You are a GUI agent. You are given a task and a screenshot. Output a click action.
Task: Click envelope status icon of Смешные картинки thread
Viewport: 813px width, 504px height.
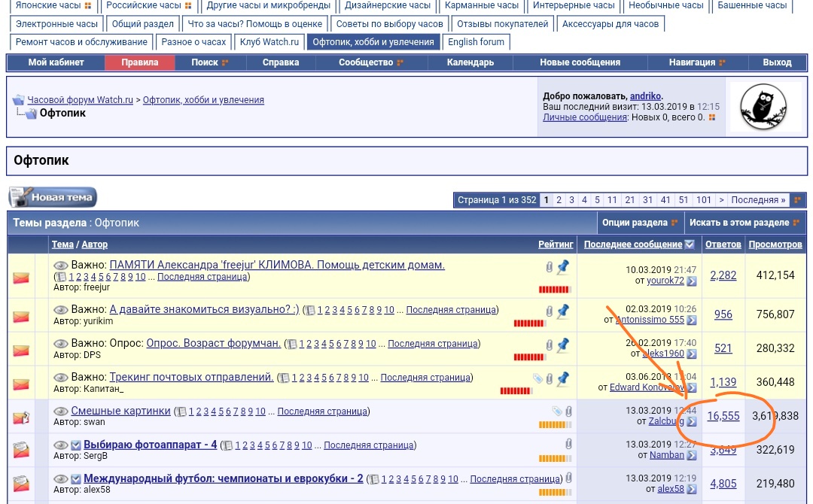[21, 417]
